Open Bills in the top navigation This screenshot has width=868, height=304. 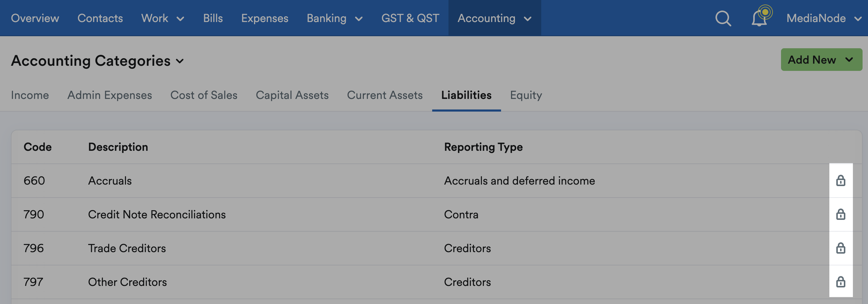(x=213, y=18)
